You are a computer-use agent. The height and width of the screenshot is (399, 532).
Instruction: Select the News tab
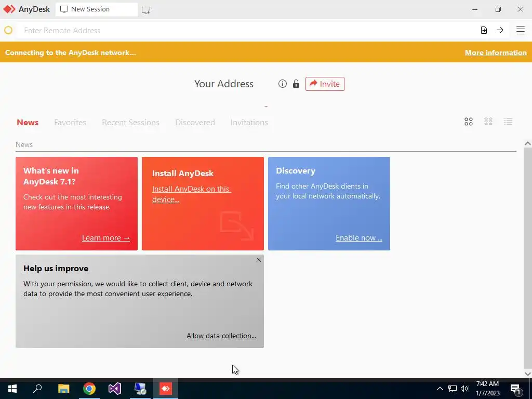coord(28,123)
